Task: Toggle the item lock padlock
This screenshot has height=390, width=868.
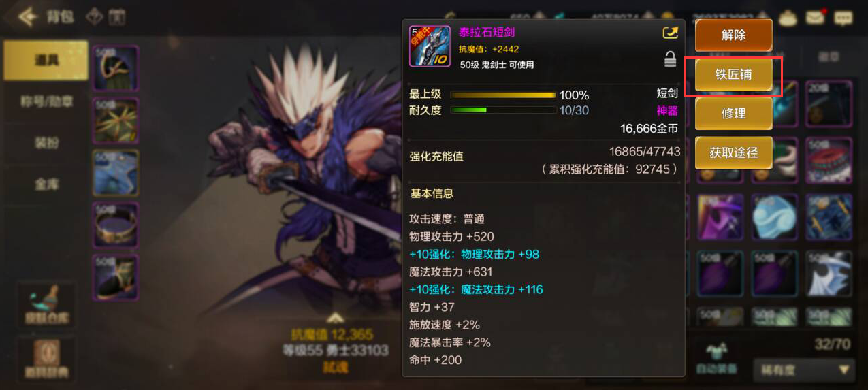Action: pos(670,59)
